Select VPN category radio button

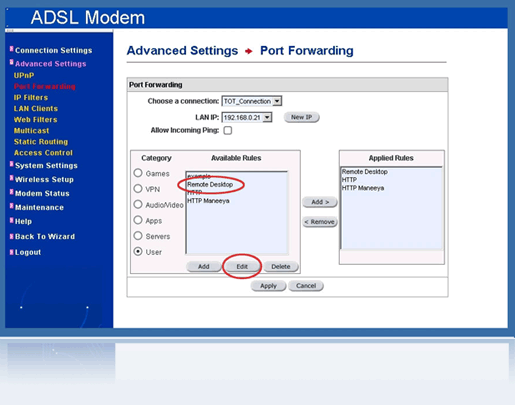coord(138,189)
